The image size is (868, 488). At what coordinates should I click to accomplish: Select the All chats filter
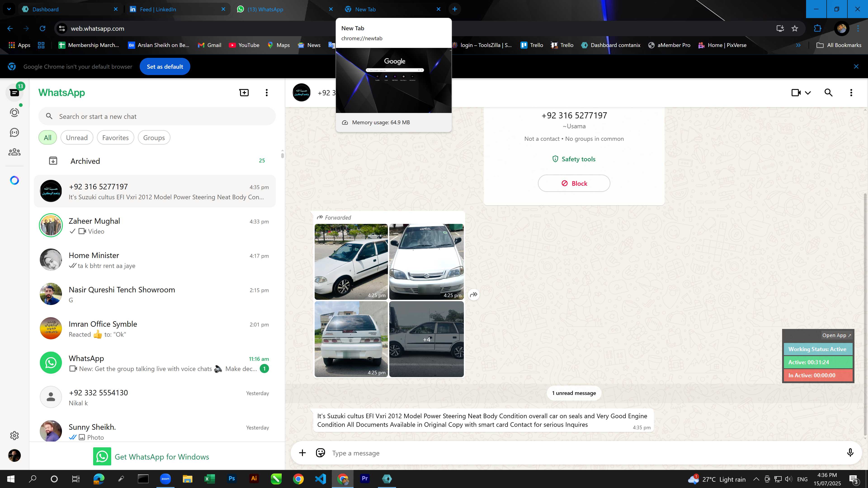pos(47,138)
